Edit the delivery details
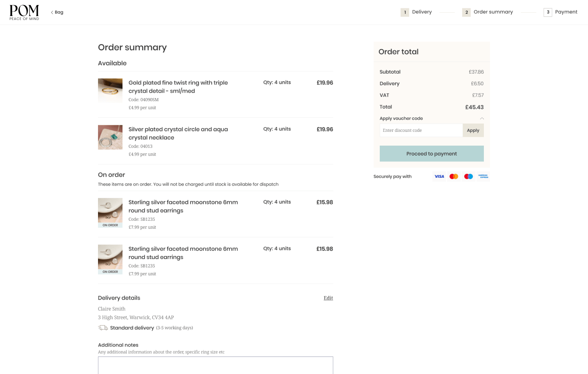The width and height of the screenshot is (588, 374). tap(328, 298)
